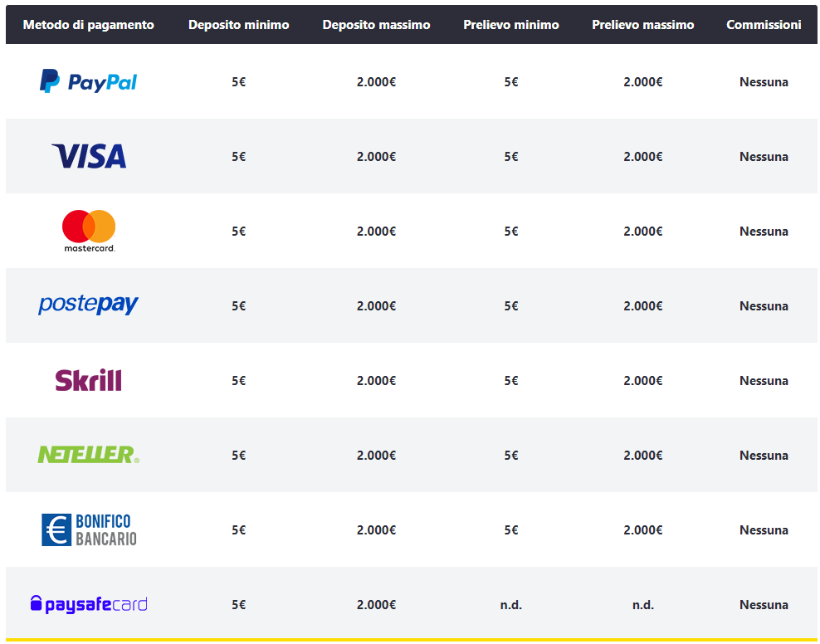Click the Commissioni column header
The width and height of the screenshot is (820, 644).
(x=764, y=25)
